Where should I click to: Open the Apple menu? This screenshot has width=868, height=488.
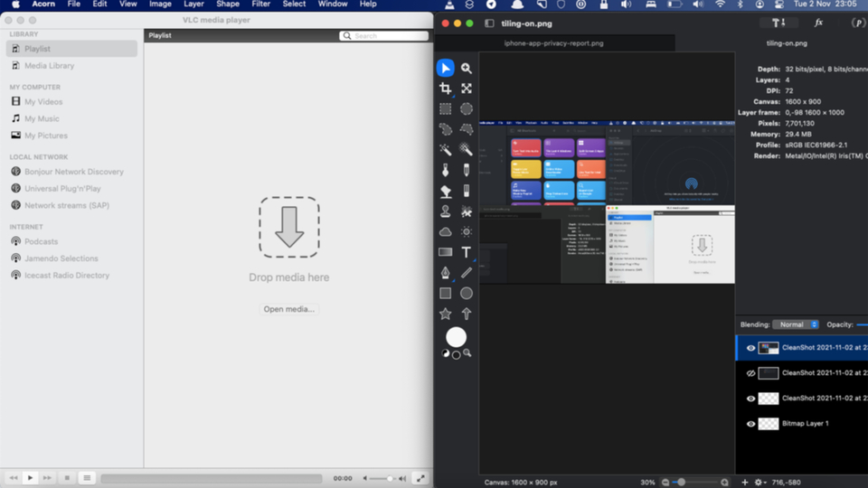point(16,5)
